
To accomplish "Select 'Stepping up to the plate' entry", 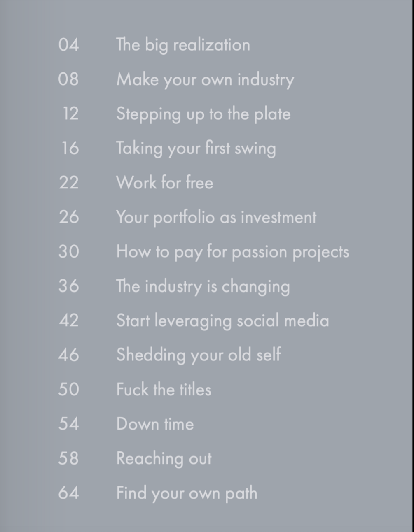I will pos(203,114).
